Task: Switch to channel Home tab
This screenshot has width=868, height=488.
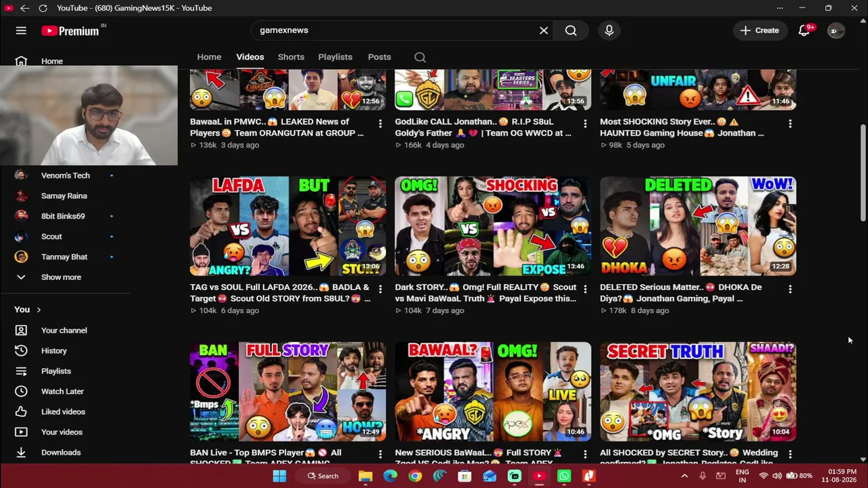Action: coord(209,57)
